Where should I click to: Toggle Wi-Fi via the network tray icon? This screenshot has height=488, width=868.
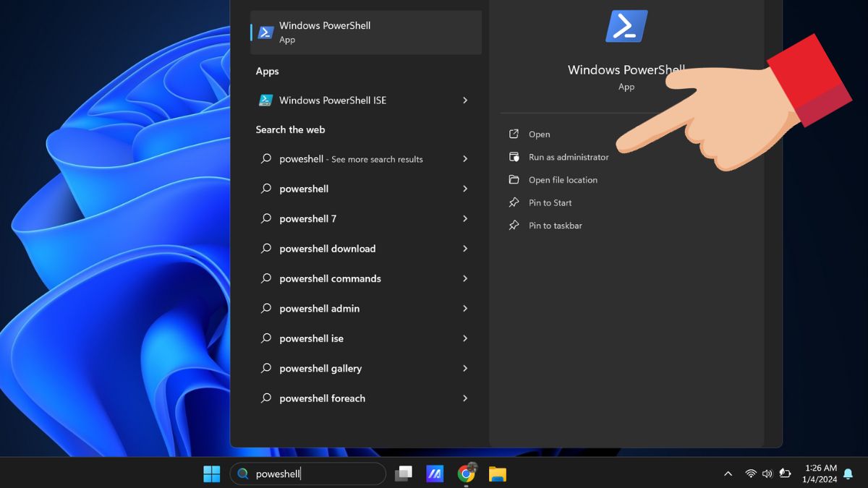[751, 474]
